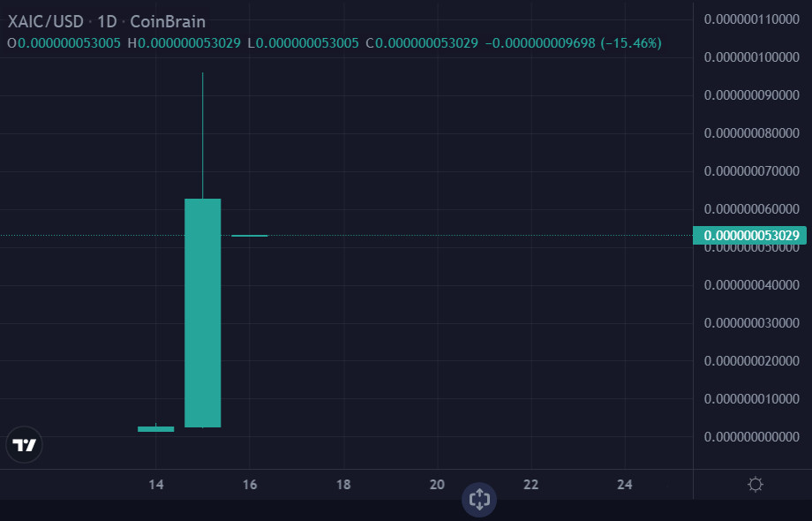Click price axis label 0.000000110000
The width and height of the screenshot is (812, 521).
coord(751,19)
